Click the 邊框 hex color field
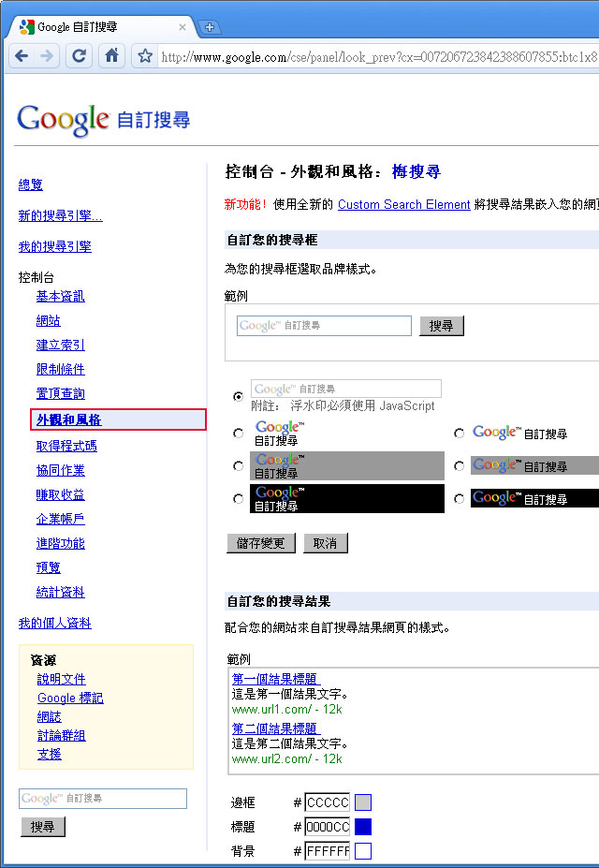This screenshot has height=868, width=599. (328, 802)
